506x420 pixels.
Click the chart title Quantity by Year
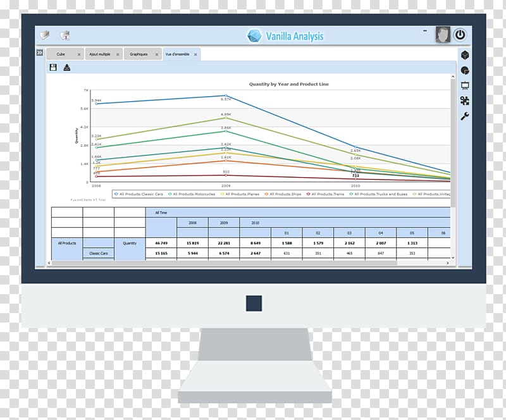click(289, 84)
